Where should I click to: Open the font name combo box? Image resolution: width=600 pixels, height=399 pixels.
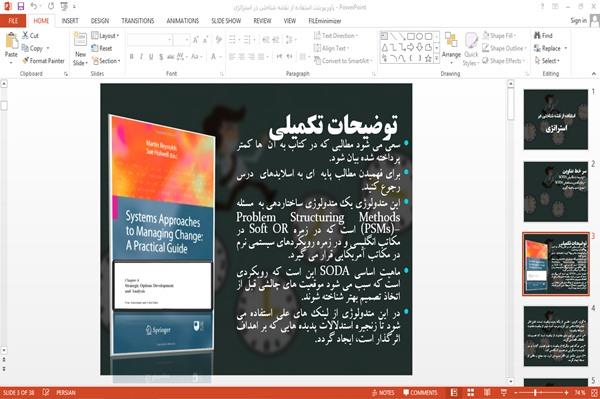[150, 40]
